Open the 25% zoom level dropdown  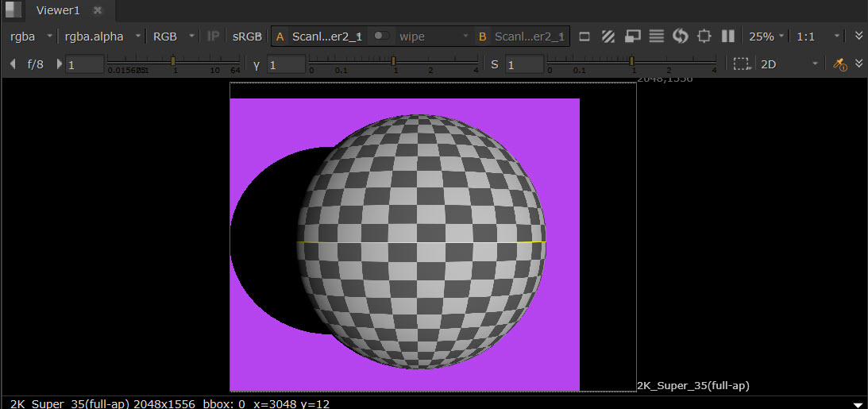pyautogui.click(x=766, y=37)
